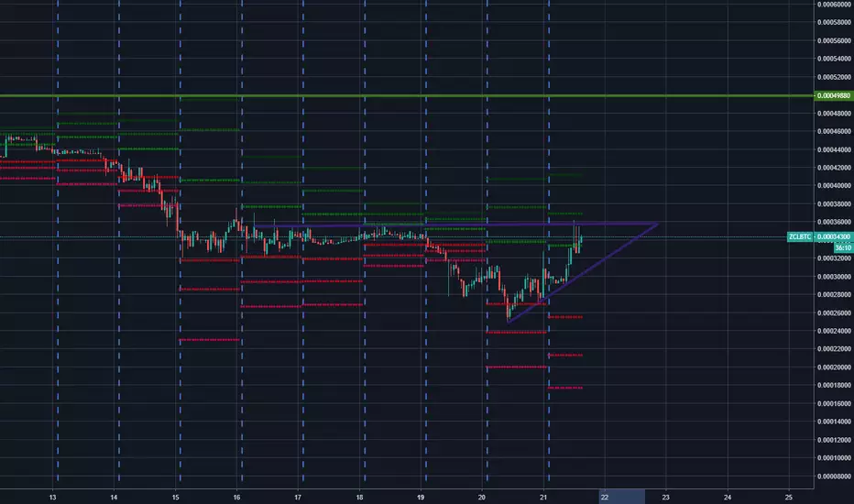Click the 0.00012000 price axis label
The height and width of the screenshot is (504, 854).
833,440
